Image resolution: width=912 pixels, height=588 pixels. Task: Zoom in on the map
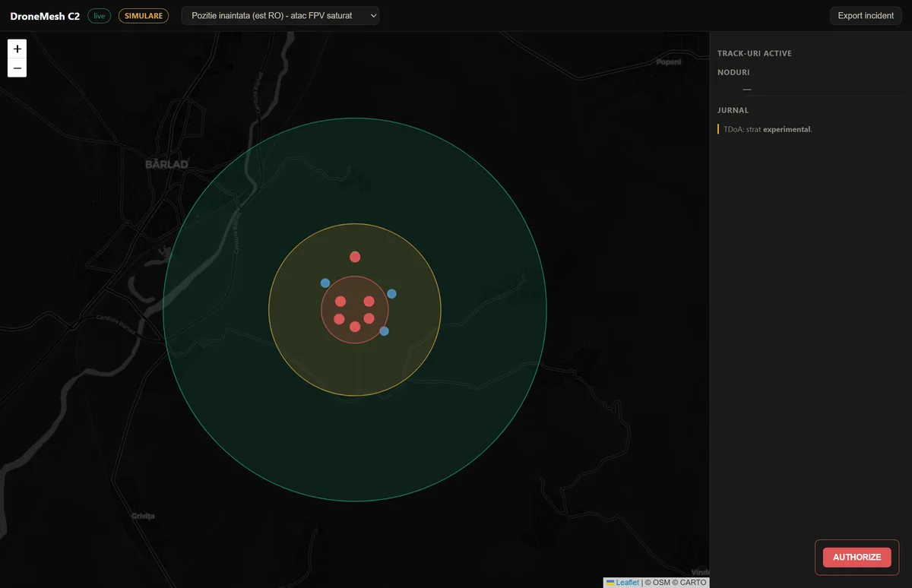pyautogui.click(x=17, y=49)
